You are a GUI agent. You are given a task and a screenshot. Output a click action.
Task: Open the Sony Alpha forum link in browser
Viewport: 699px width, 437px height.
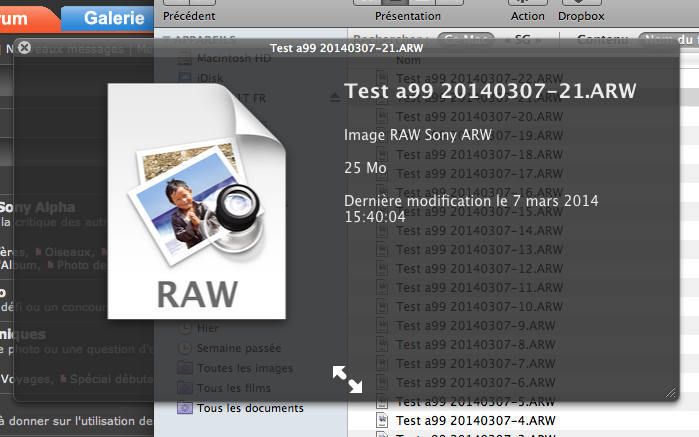point(37,207)
